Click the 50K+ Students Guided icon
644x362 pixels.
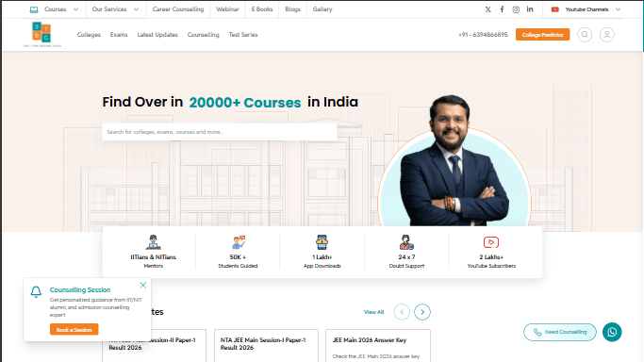(238, 242)
